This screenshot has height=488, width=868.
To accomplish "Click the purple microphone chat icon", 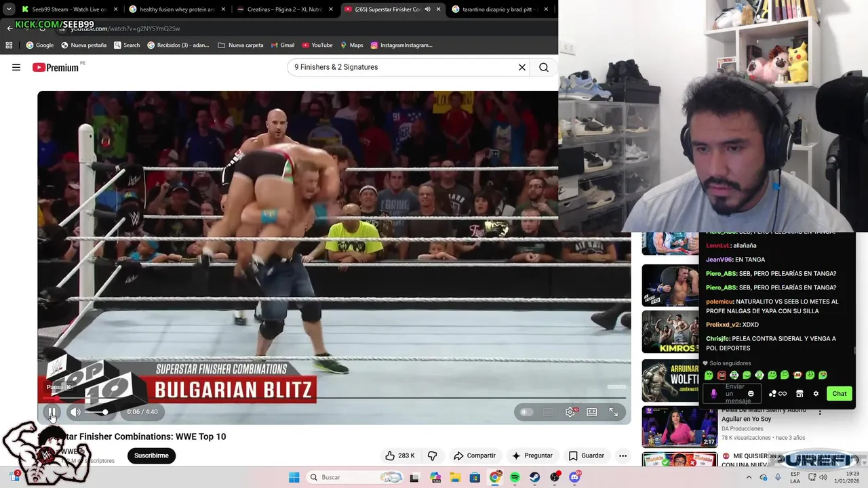I will [713, 394].
